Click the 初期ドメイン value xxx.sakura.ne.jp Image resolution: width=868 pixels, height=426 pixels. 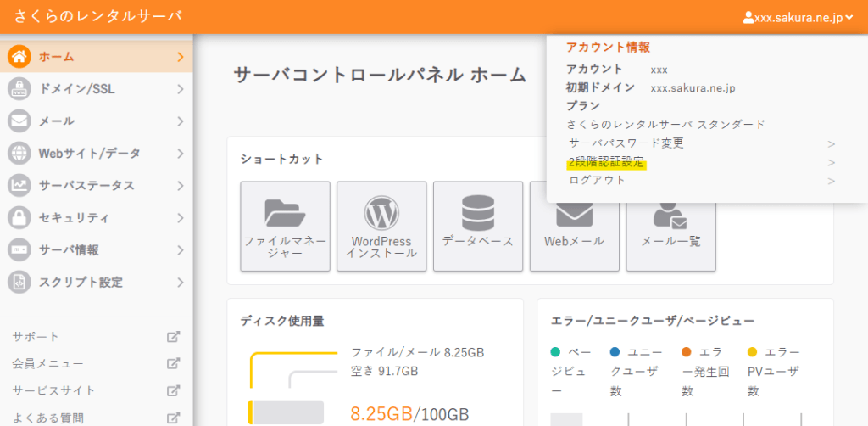[x=693, y=88]
